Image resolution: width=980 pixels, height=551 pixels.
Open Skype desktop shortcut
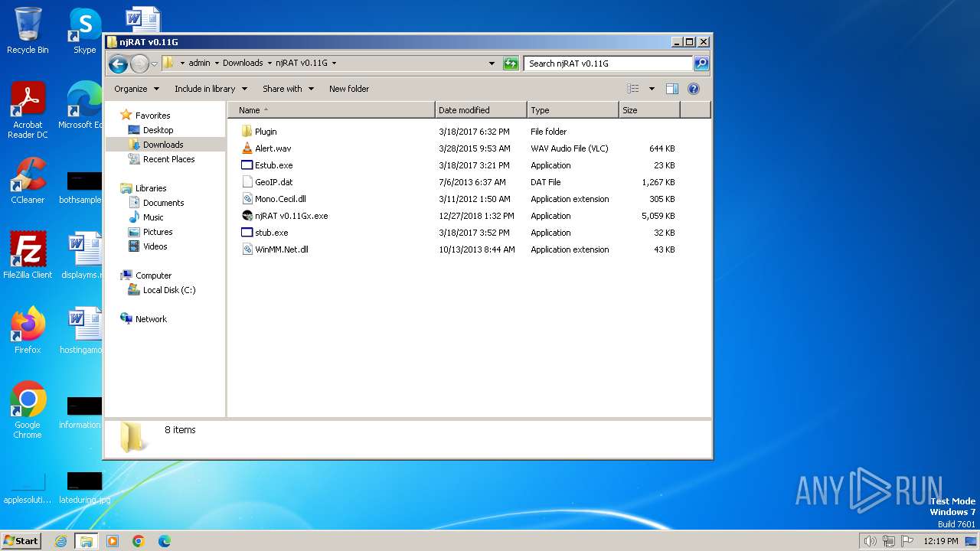coord(85,31)
